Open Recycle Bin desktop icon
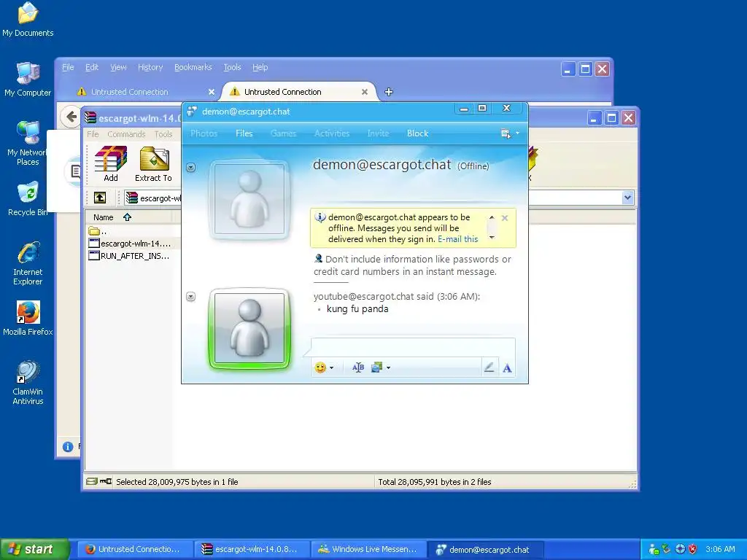Image resolution: width=747 pixels, height=560 pixels. click(28, 199)
